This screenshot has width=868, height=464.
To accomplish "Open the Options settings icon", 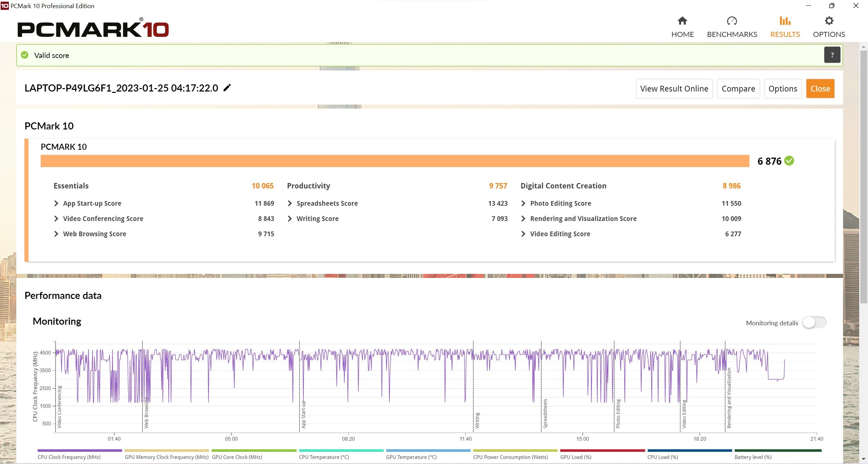I will coord(828,21).
